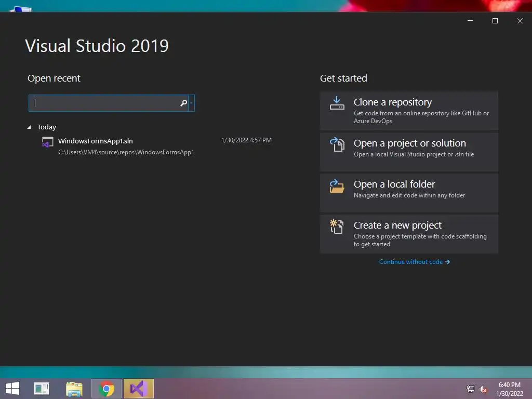
Task: Click the timestamp 1/30/2022 4:57 PM
Action: (x=246, y=140)
